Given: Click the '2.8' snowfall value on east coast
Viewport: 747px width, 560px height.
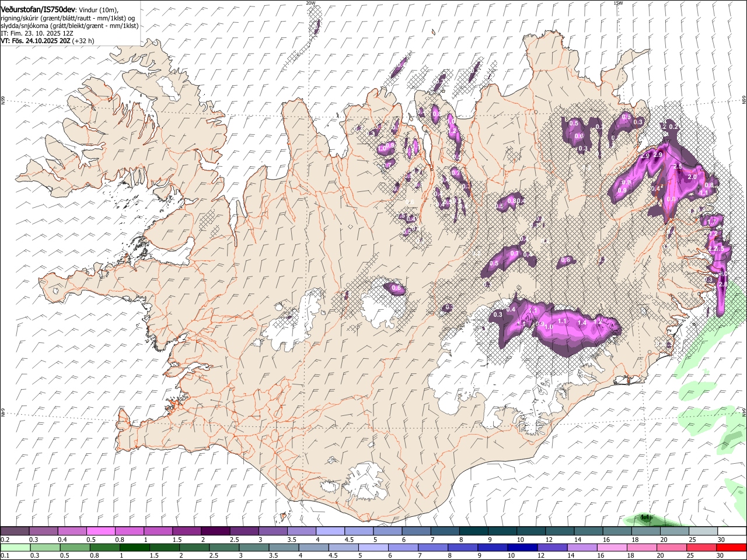Looking at the screenshot, I should click(723, 284).
